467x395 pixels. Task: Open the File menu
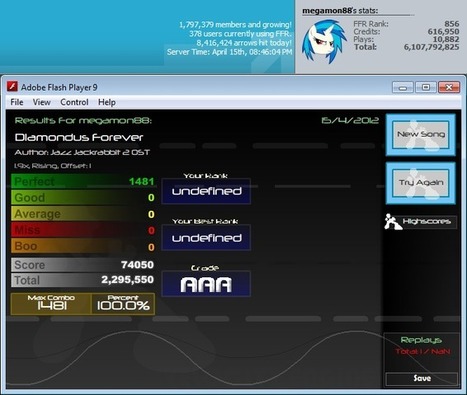[17, 102]
